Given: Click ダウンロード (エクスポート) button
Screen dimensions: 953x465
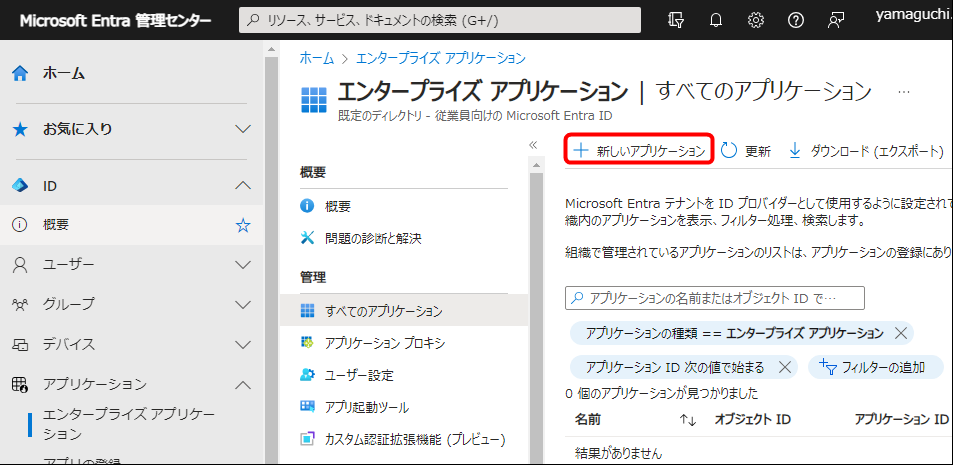Looking at the screenshot, I should click(866, 151).
